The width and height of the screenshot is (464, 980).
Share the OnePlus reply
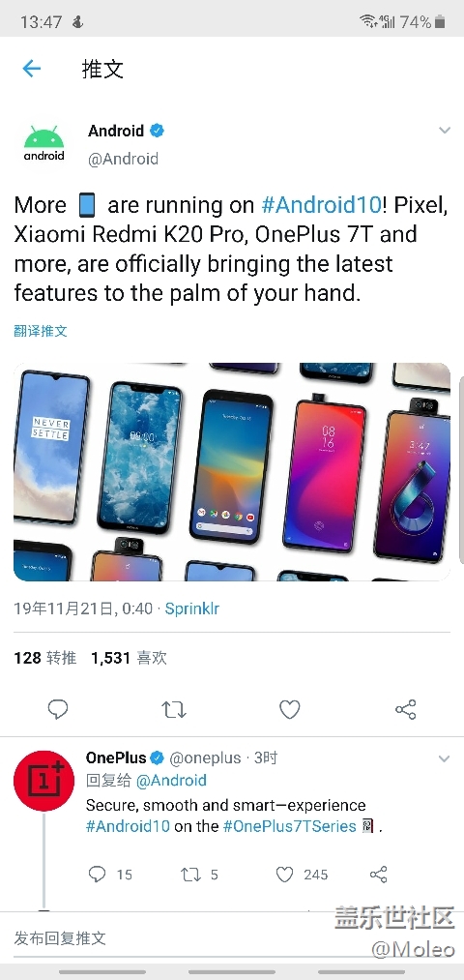(x=378, y=875)
